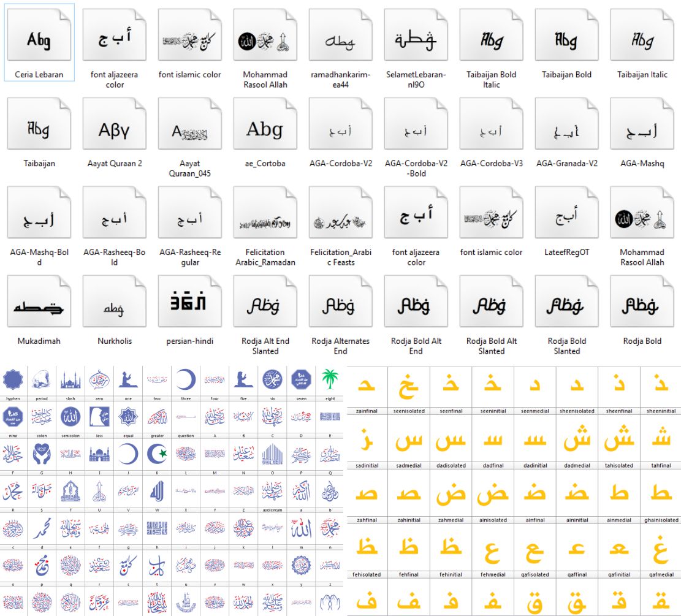This screenshot has height=616, width=681.
Task: Open the persian-hindi font file icon
Action: [x=190, y=302]
